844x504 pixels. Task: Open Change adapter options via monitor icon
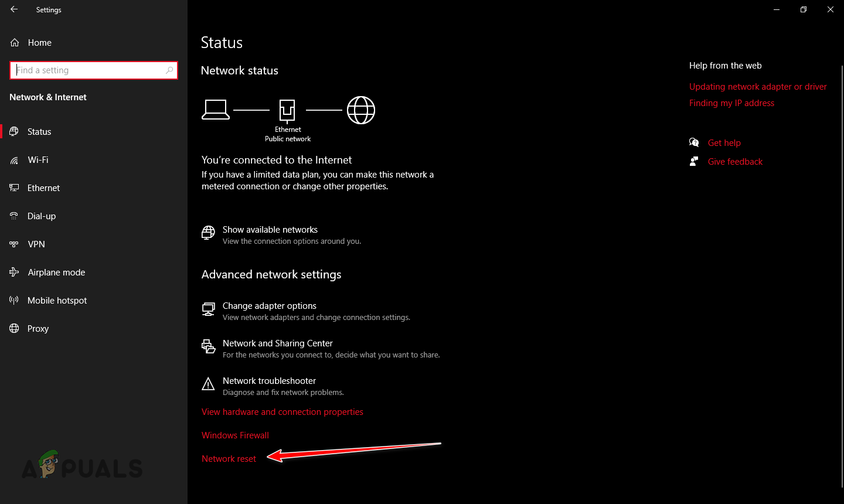209,309
